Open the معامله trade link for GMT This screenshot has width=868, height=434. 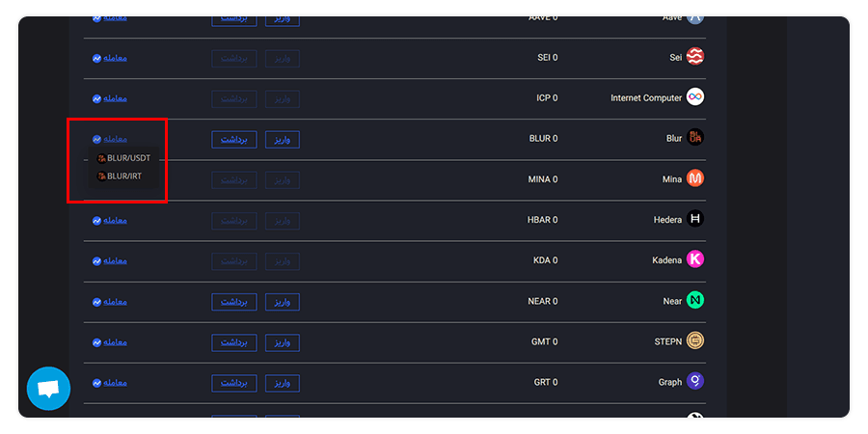(115, 341)
